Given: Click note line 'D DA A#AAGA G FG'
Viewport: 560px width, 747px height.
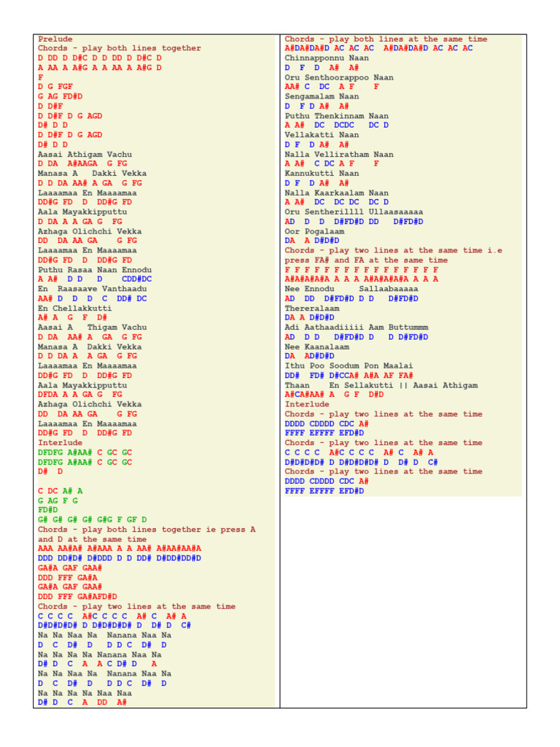Looking at the screenshot, I should (82, 163).
